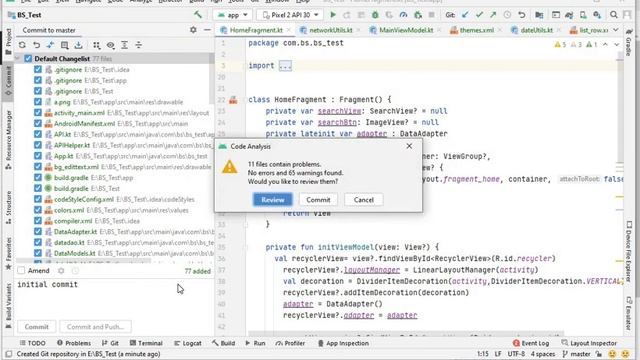Click Show Diff icon in Commit panel
Image resolution: width=640 pixels, height=360 pixels.
pos(50,45)
